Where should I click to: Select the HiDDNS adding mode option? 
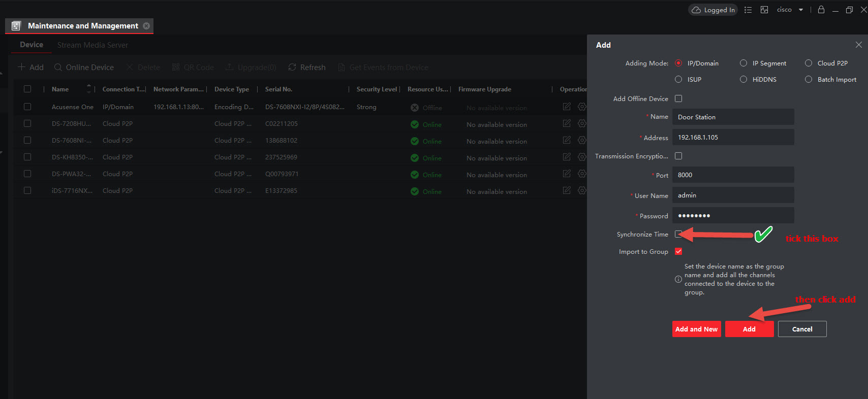click(743, 79)
